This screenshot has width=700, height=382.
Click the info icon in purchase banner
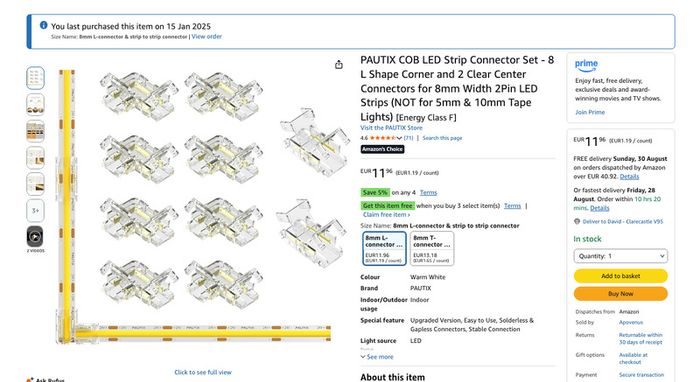click(x=43, y=25)
